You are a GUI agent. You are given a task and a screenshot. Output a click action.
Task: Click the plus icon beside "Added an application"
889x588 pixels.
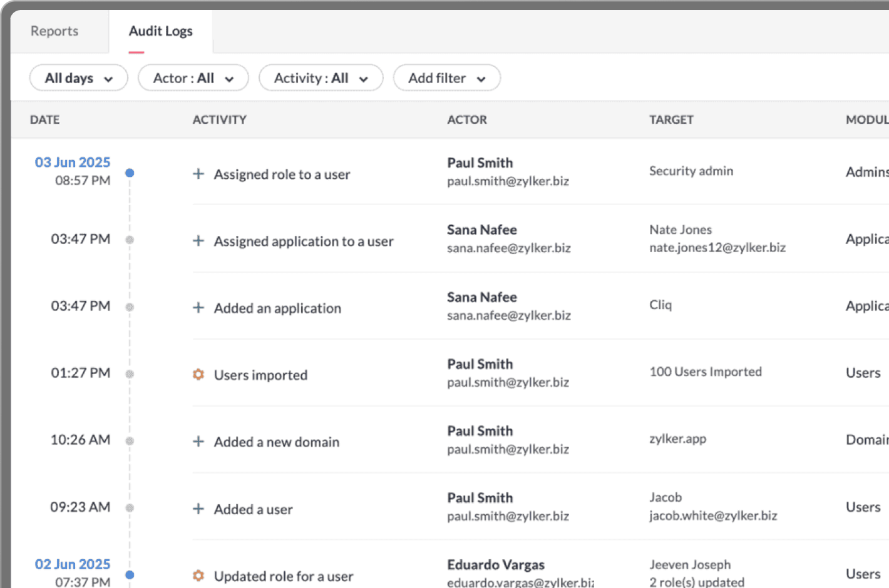pyautogui.click(x=198, y=308)
